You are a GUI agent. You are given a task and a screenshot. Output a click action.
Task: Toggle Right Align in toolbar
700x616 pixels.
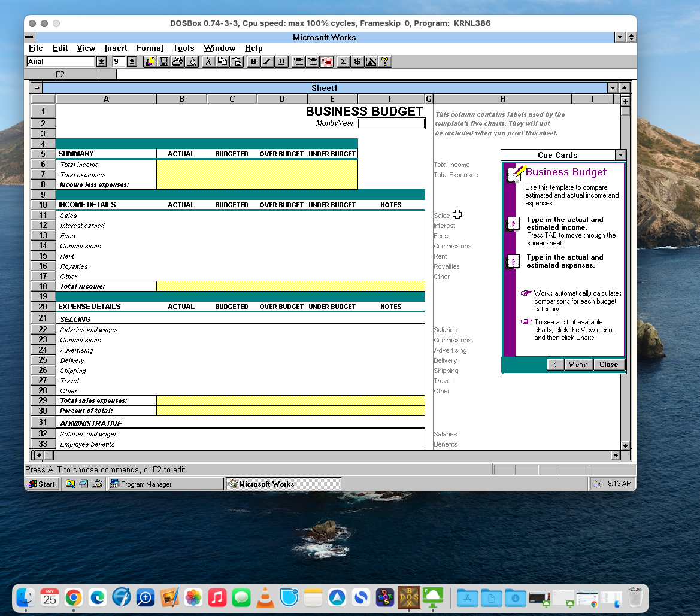tap(326, 62)
